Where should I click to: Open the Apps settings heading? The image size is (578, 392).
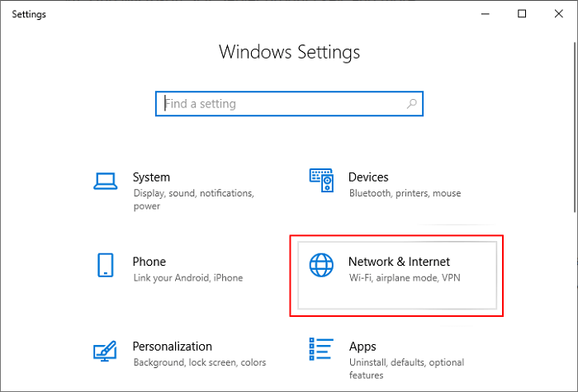pyautogui.click(x=362, y=347)
